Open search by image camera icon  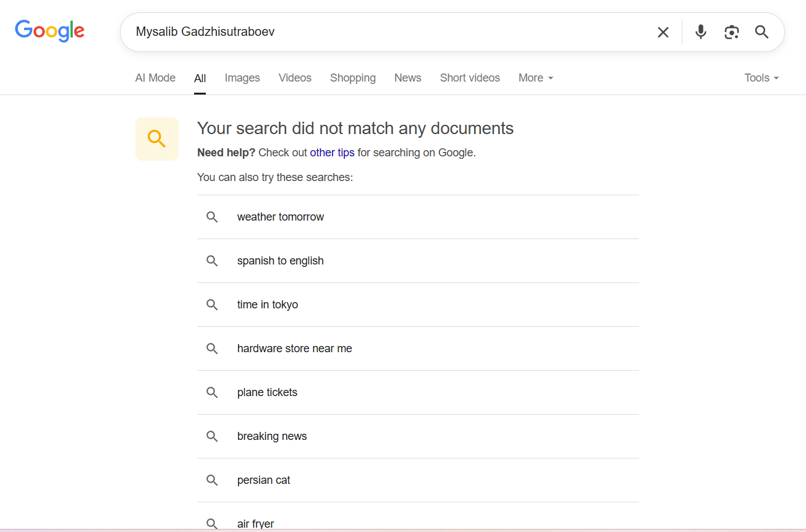point(732,32)
